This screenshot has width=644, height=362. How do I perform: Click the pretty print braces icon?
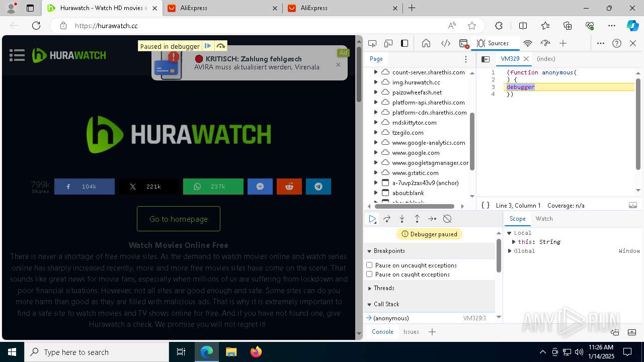tap(486, 205)
